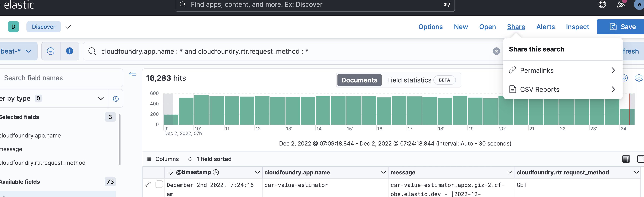Click the 16,283 hits count
This screenshot has width=644, height=197.
166,78
